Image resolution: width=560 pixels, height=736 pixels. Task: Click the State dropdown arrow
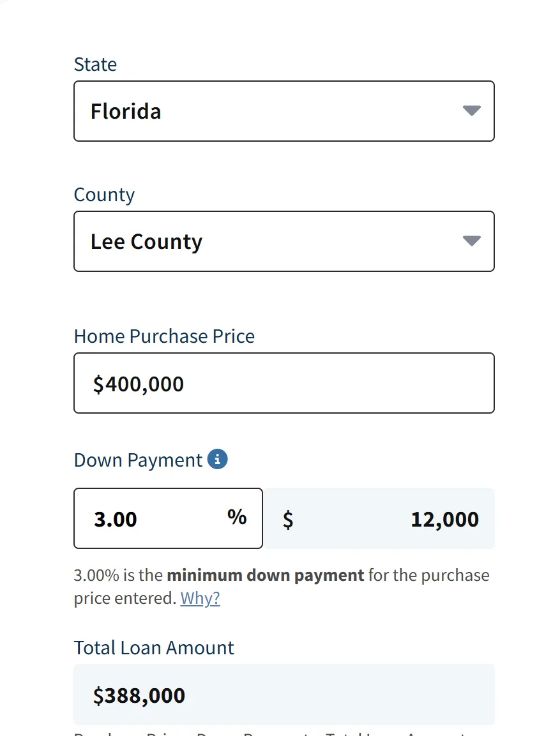[x=471, y=110]
